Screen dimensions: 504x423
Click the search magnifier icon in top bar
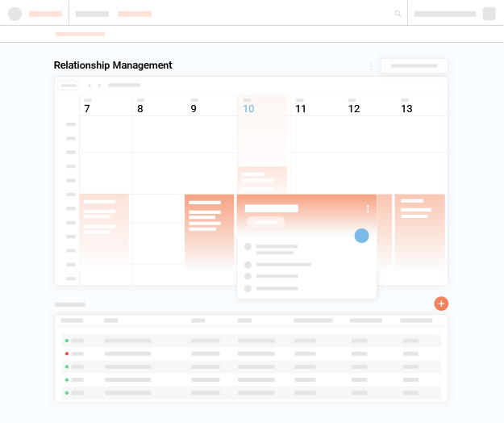[398, 14]
